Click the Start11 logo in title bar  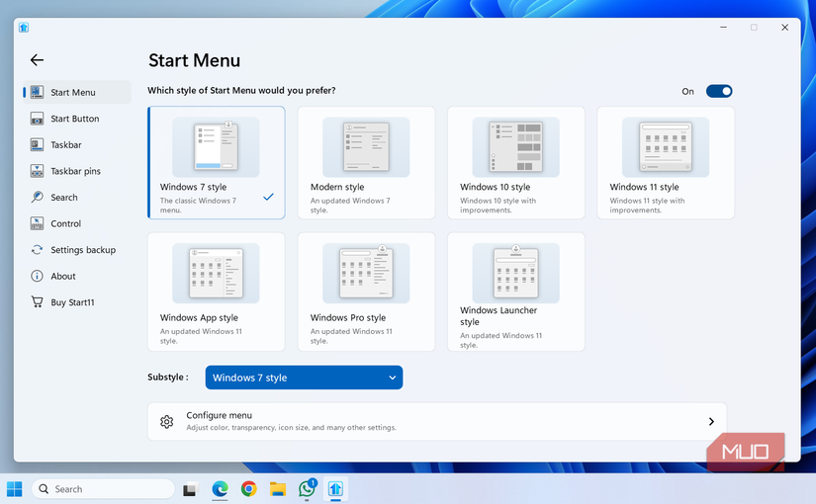point(24,28)
